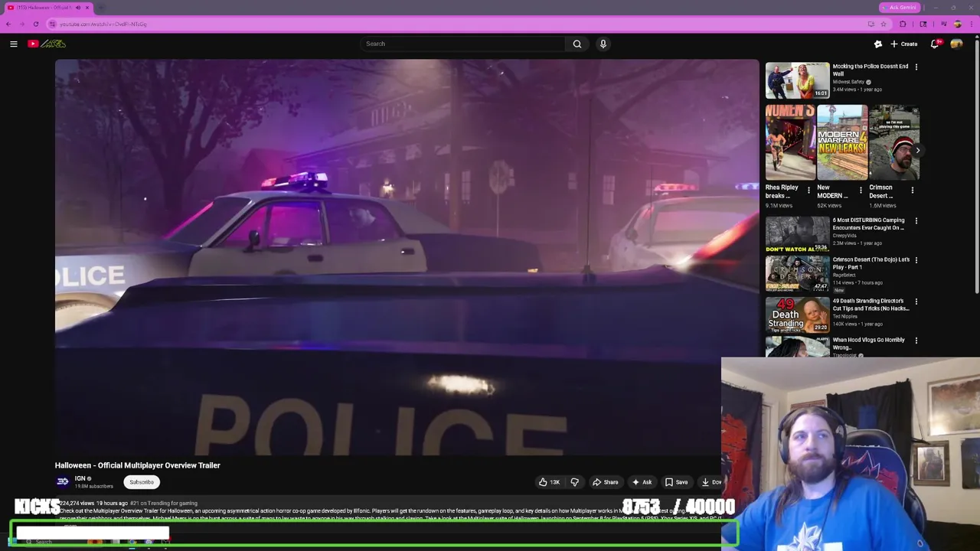
Task: Open options for New MODERN short
Action: click(x=860, y=190)
